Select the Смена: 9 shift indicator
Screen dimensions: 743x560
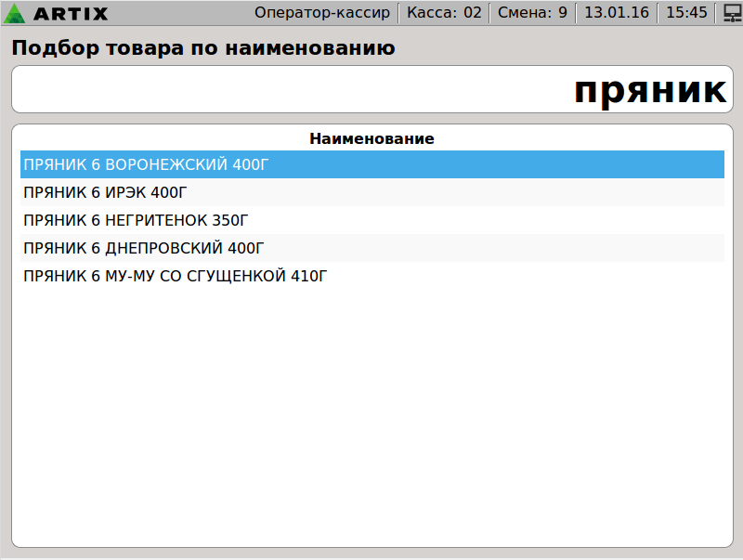click(x=532, y=13)
